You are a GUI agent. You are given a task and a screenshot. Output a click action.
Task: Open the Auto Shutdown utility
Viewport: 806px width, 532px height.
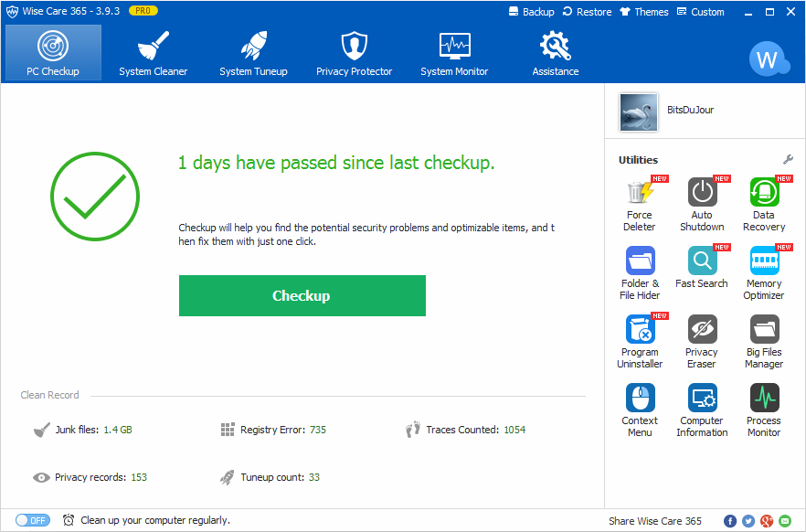coord(702,204)
